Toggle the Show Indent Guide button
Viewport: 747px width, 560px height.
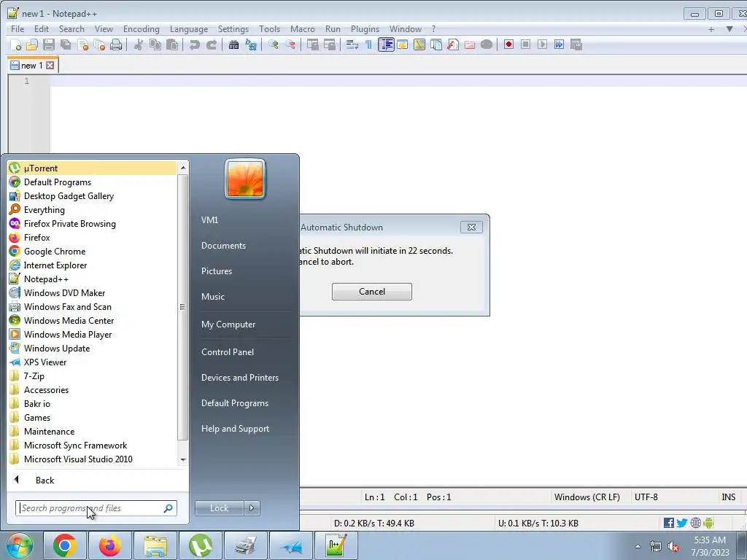[x=386, y=44]
